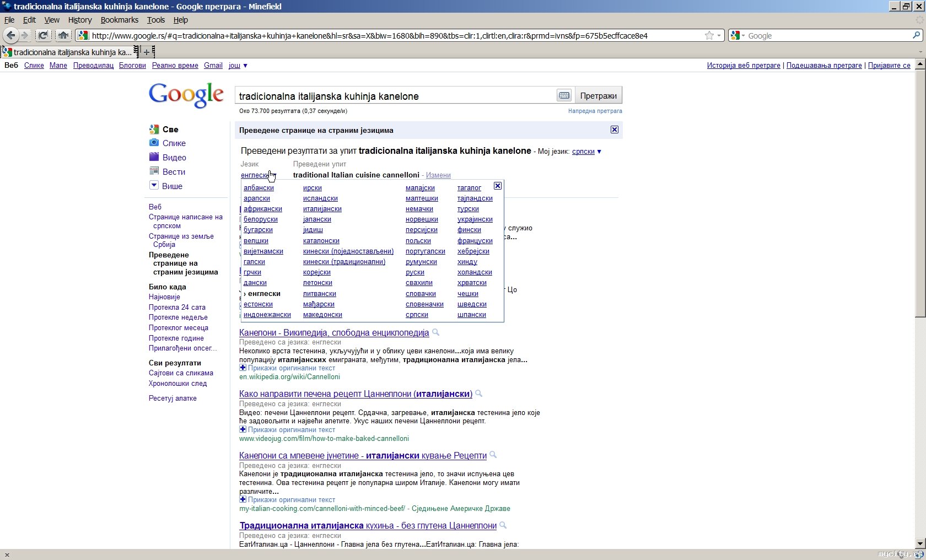
Task: Choose италијански from the language list
Action: pyautogui.click(x=322, y=209)
